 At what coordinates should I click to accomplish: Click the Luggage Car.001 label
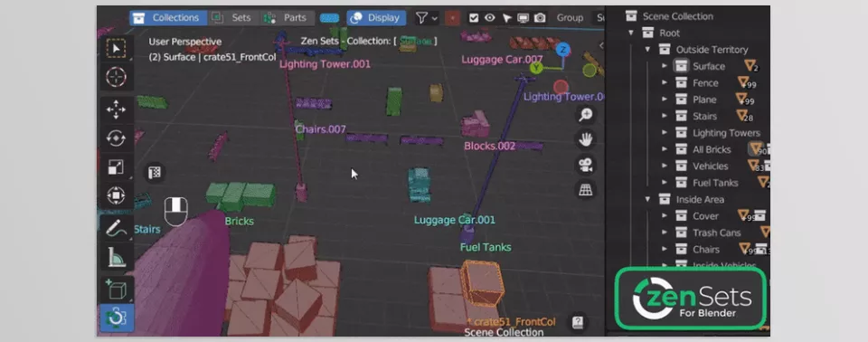[455, 220]
